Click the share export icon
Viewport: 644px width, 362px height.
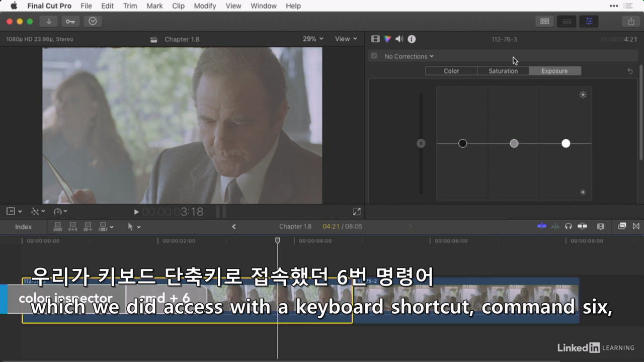pyautogui.click(x=631, y=21)
